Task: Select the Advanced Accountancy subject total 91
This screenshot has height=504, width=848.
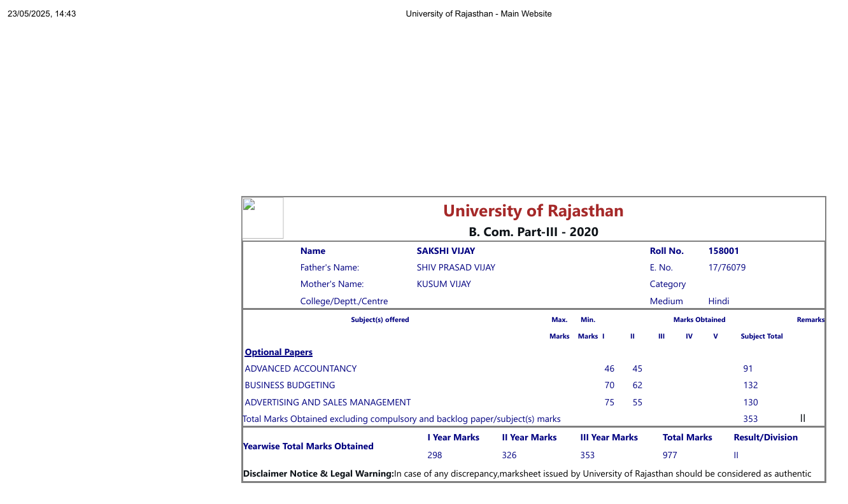Action: (748, 368)
